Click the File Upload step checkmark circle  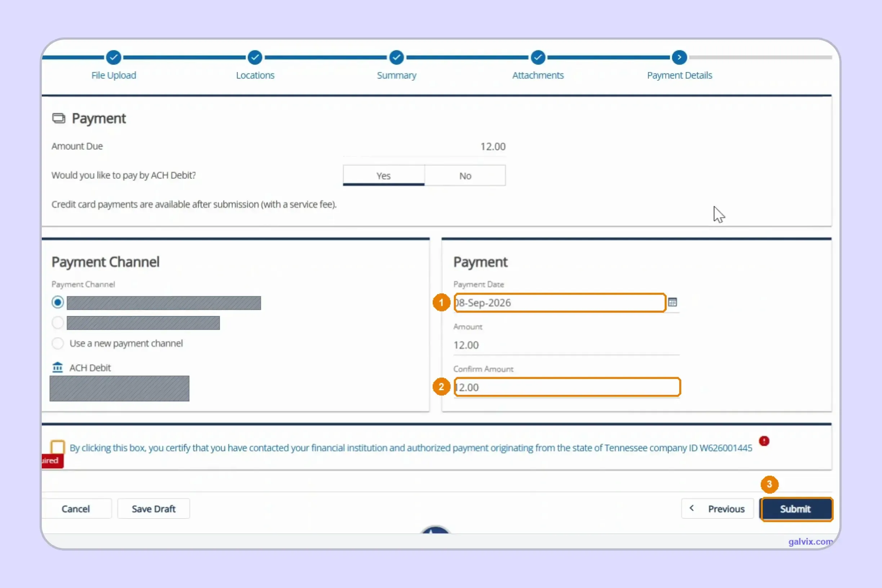click(x=113, y=57)
